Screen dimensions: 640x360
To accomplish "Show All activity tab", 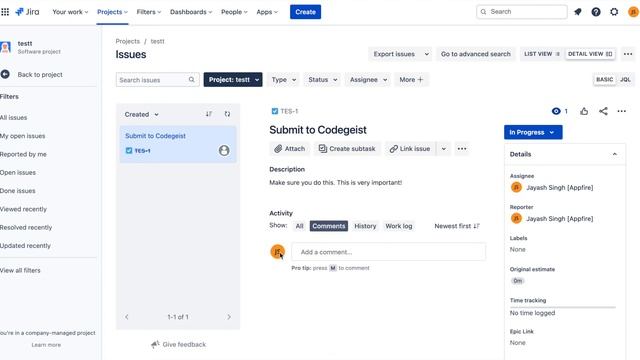I will pos(299,226).
